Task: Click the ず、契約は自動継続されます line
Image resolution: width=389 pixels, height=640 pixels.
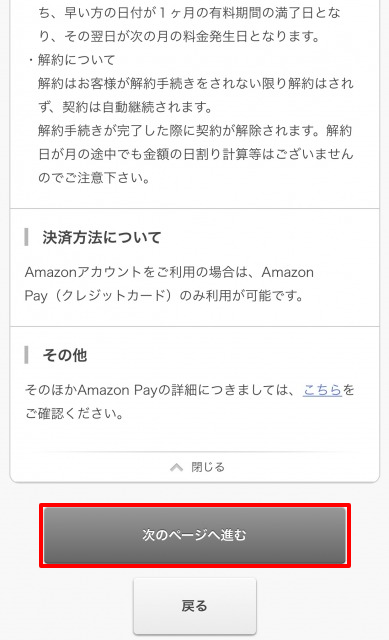Action: (x=126, y=107)
